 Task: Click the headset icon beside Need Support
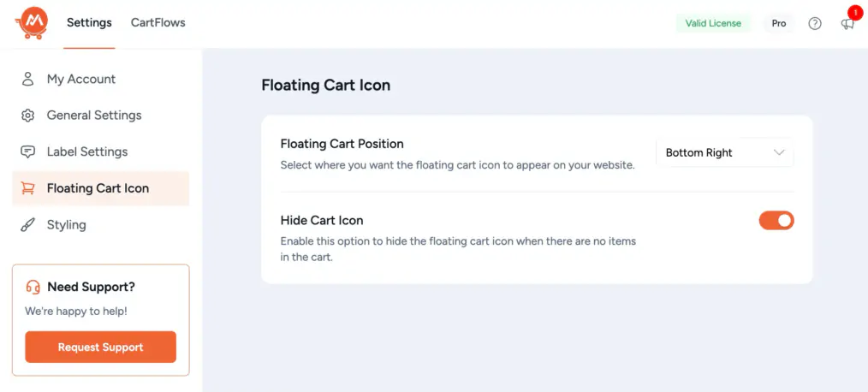pos(33,288)
